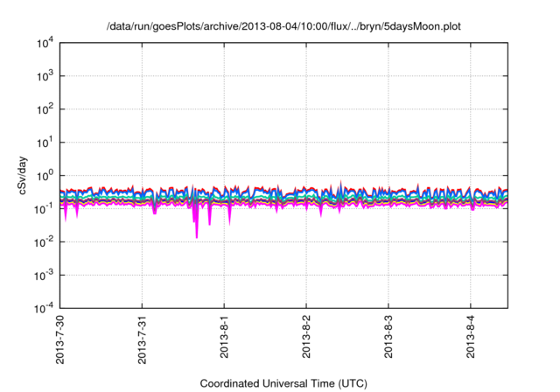Click the y-axis label 10^3
Image resolution: width=560 pixels, height=392 pixels.
point(45,76)
